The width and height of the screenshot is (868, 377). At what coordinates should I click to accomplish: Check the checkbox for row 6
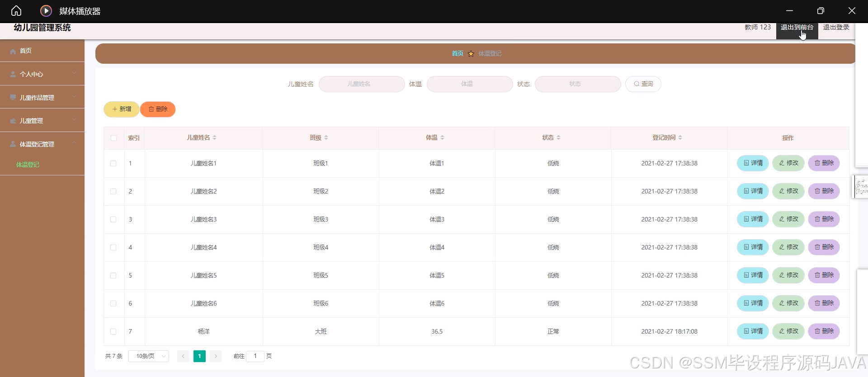point(113,303)
